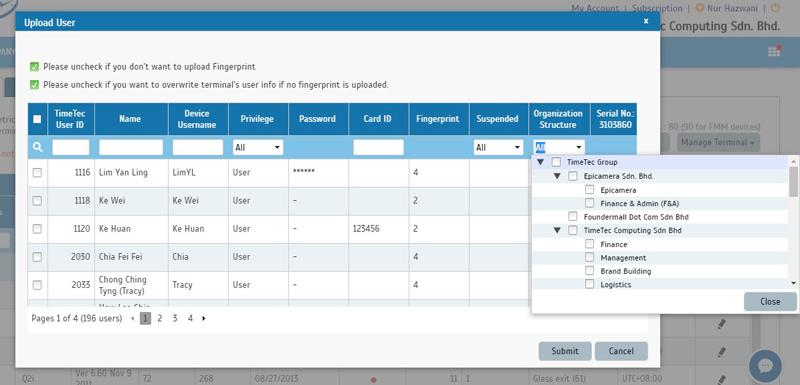Click the search magnifier icon in filter row
The height and width of the screenshot is (385, 800).
click(38, 147)
